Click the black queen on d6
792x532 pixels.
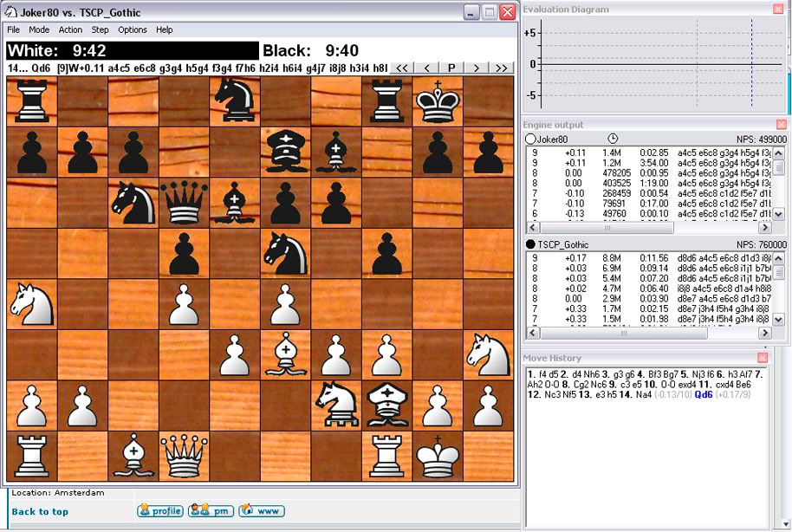pos(184,204)
